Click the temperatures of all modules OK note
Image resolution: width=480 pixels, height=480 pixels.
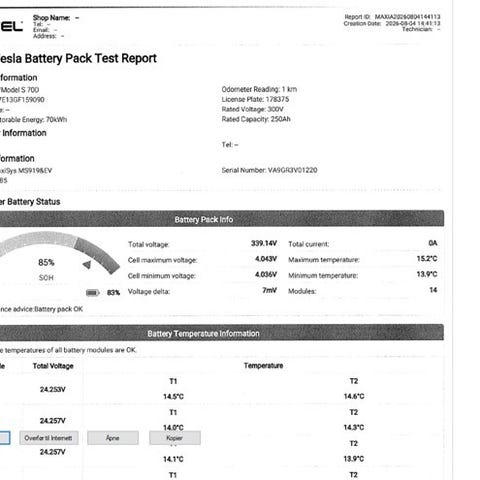click(x=68, y=350)
